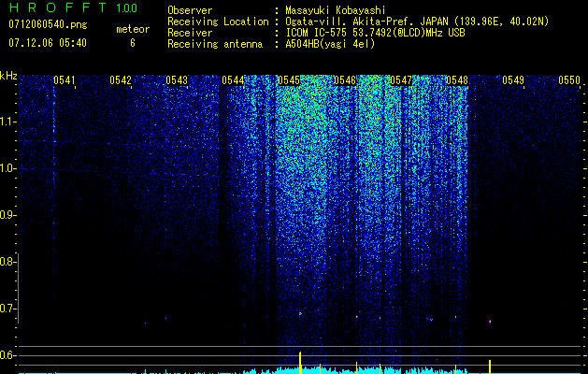The width and height of the screenshot is (588, 374).
Task: Click the 0.9 kHz frequency label
Action: [7, 215]
